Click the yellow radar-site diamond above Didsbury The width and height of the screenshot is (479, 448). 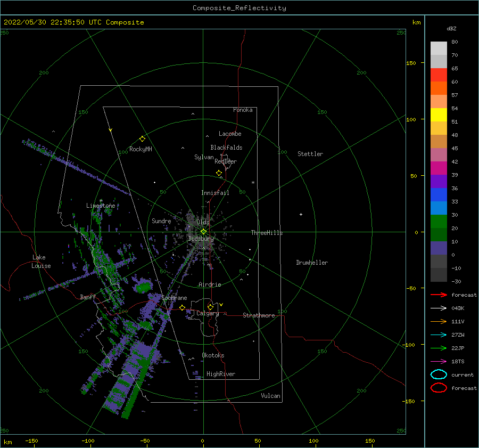tap(203, 232)
